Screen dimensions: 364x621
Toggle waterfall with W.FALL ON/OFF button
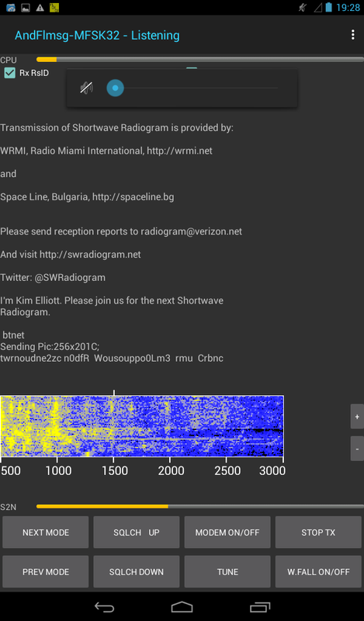coord(318,571)
